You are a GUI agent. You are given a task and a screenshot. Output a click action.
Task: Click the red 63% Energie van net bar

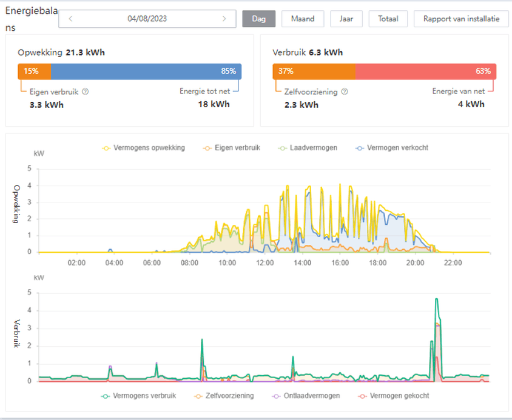425,72
